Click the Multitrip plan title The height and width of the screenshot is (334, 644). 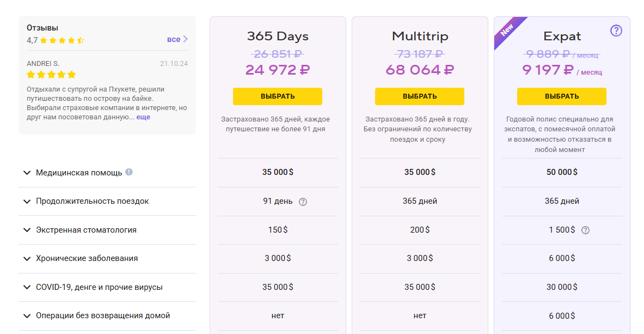[x=420, y=37]
